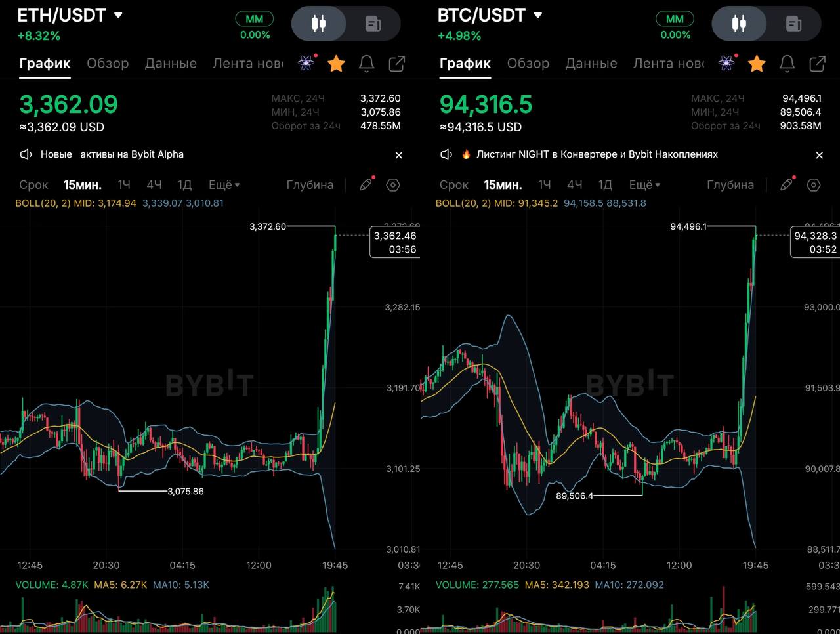Open the Данные tab in BTC panel
This screenshot has height=634, width=840.
tap(591, 63)
